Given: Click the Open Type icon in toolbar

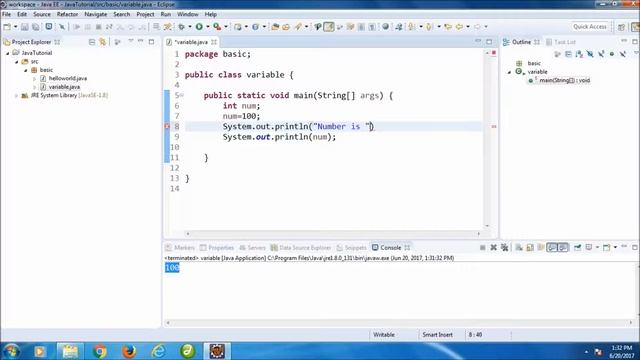Looking at the screenshot, I should pos(275,27).
